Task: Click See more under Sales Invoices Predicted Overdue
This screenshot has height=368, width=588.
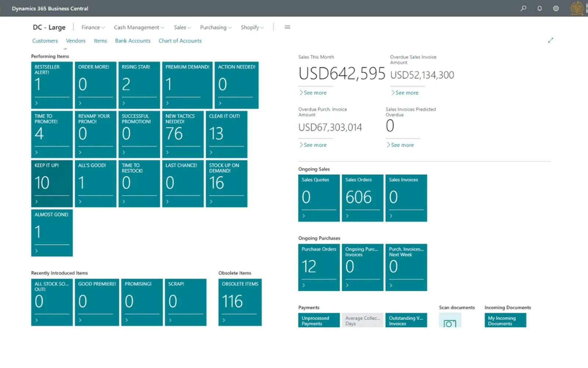Action: point(400,145)
